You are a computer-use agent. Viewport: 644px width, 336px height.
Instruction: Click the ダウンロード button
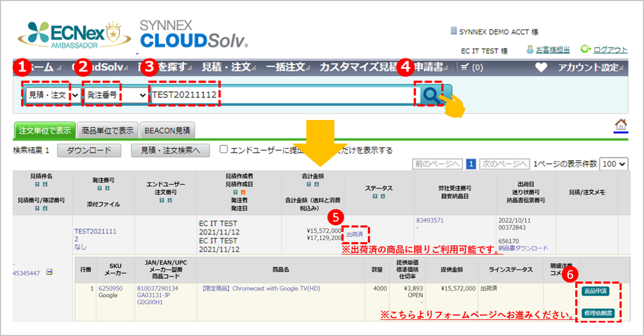point(89,150)
